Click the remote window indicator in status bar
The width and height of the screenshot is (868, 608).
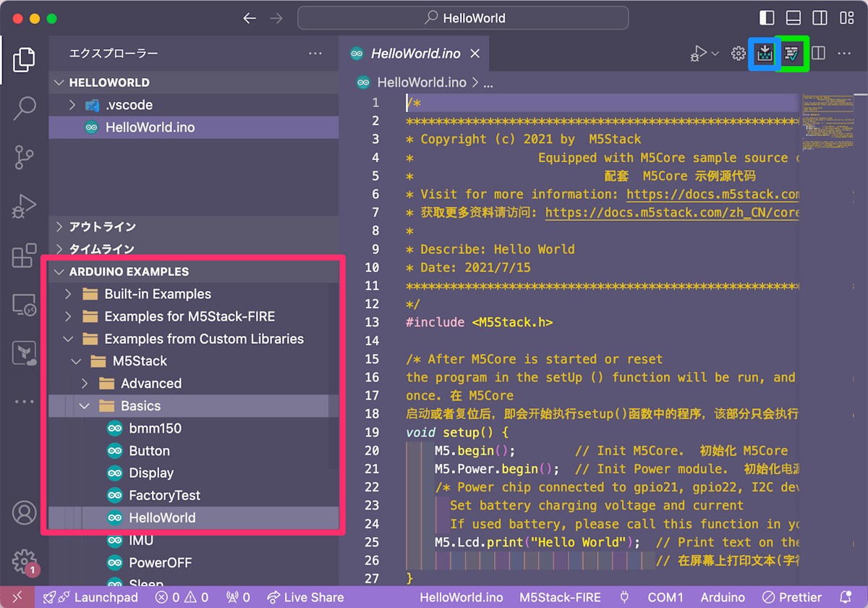point(18,597)
